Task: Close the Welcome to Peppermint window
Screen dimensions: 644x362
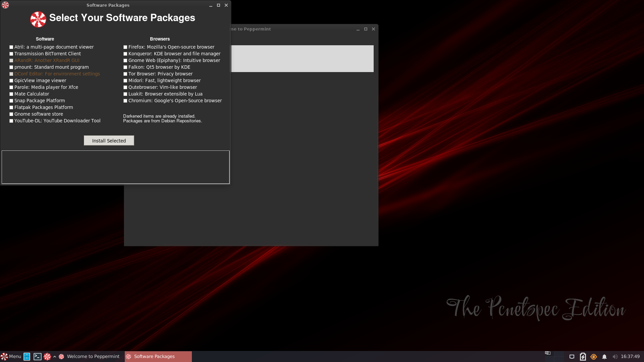Action: point(373,29)
